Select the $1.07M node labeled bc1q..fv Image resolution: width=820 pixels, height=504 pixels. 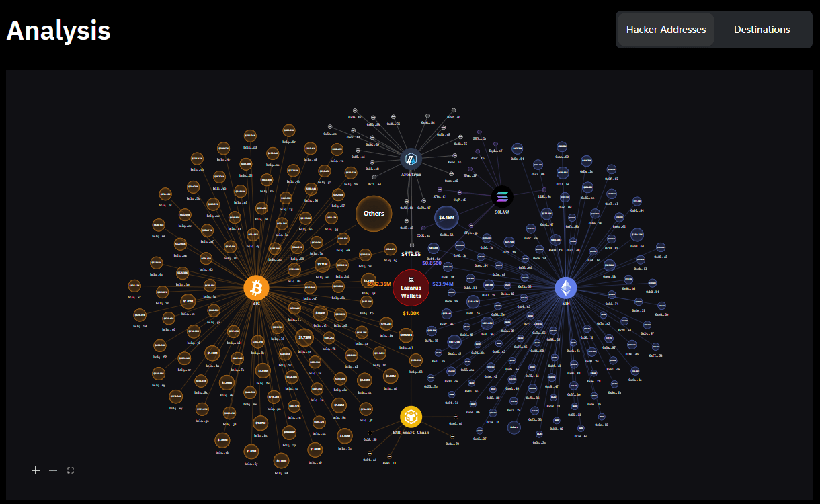[x=263, y=371]
